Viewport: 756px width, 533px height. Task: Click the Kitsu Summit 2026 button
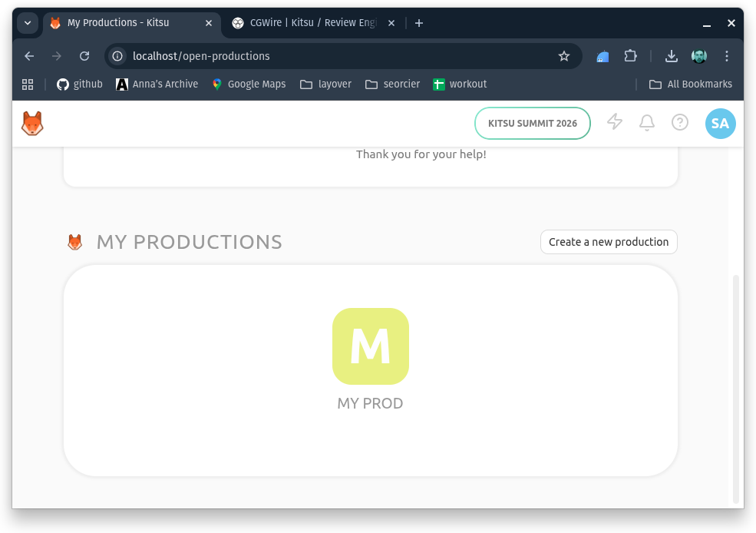click(532, 124)
